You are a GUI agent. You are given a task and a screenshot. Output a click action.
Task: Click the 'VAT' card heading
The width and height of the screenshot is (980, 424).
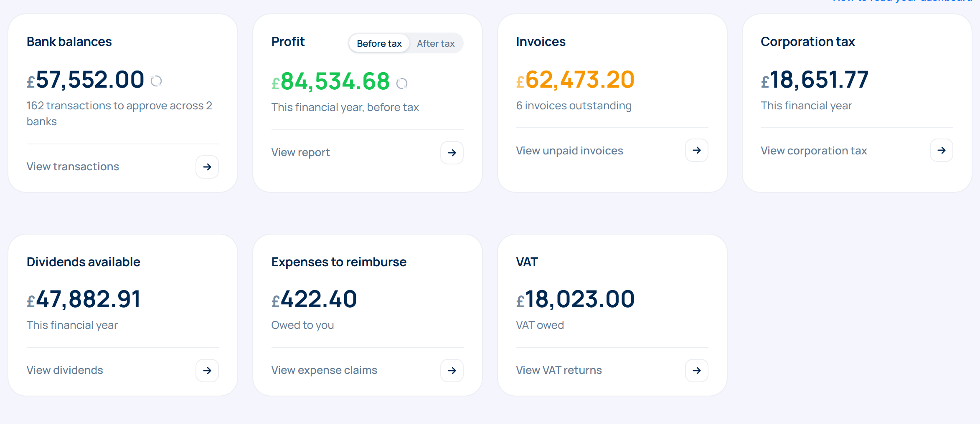tap(527, 262)
